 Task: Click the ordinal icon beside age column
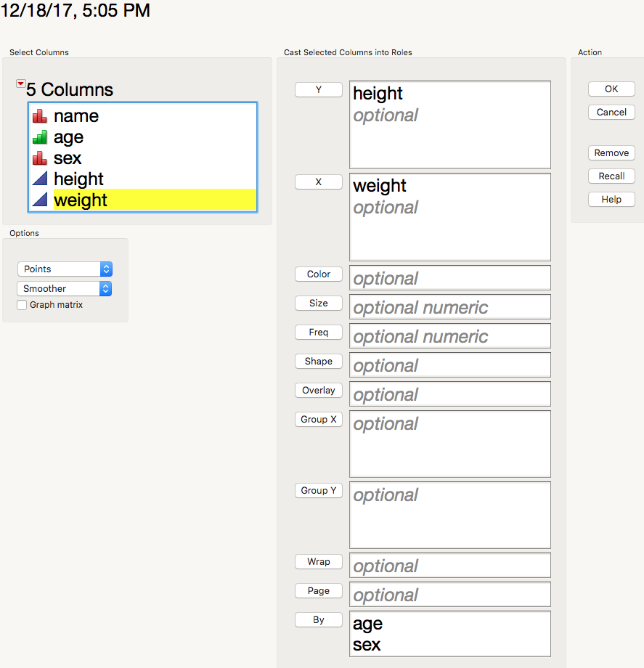pyautogui.click(x=40, y=137)
